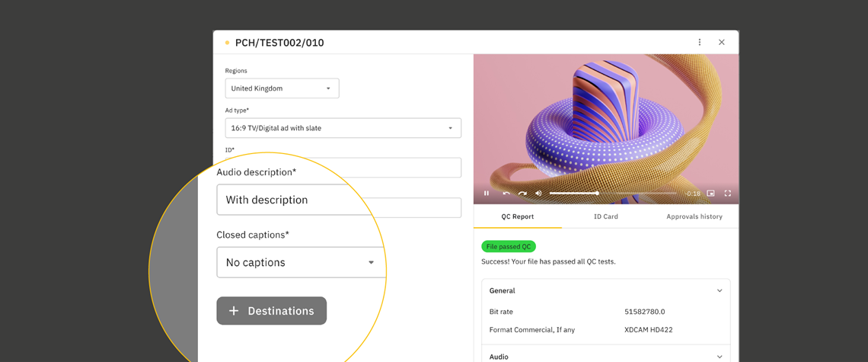Image resolution: width=868 pixels, height=362 pixels.
Task: Open the Regions dropdown showing United Kingdom
Action: (282, 88)
